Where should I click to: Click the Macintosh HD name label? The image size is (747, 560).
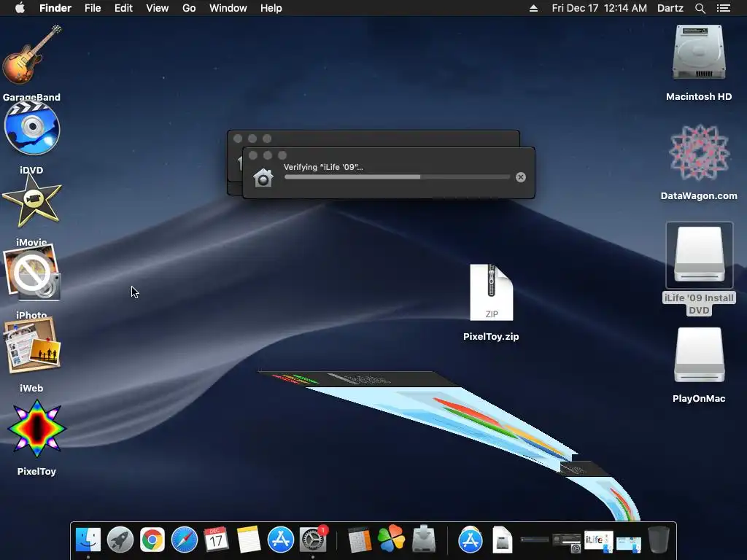699,97
